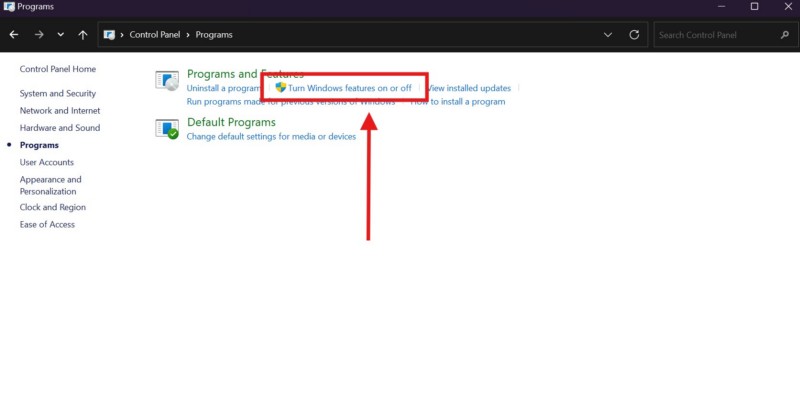This screenshot has height=417, width=800.
Task: Click the Programs and Features icon
Action: 167,81
